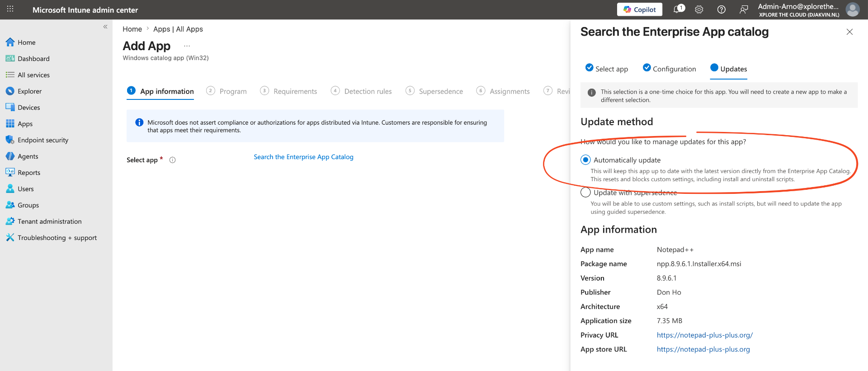
Task: Go to Home breadcrumb link
Action: pos(132,29)
